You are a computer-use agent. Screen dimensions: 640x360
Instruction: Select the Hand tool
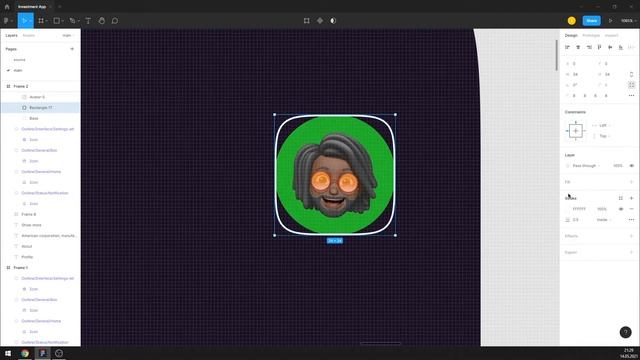click(x=102, y=20)
